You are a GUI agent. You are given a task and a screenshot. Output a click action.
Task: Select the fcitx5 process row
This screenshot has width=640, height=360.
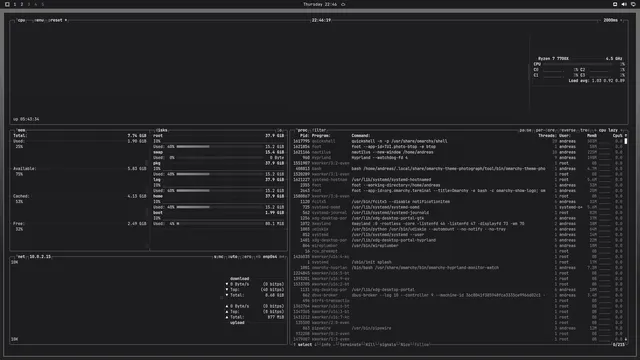tap(458, 202)
